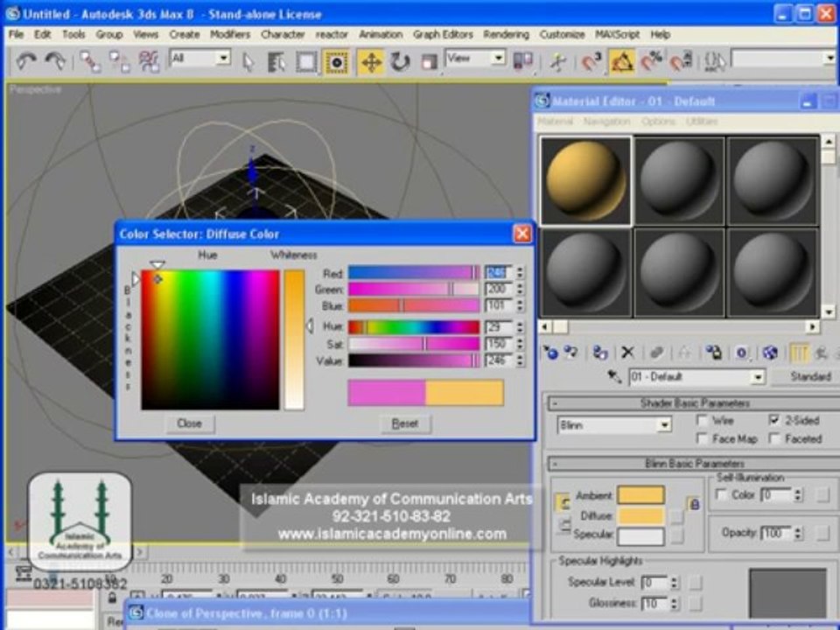Click Show Map in Viewport checkered cube
The width and height of the screenshot is (840, 630).
[770, 353]
